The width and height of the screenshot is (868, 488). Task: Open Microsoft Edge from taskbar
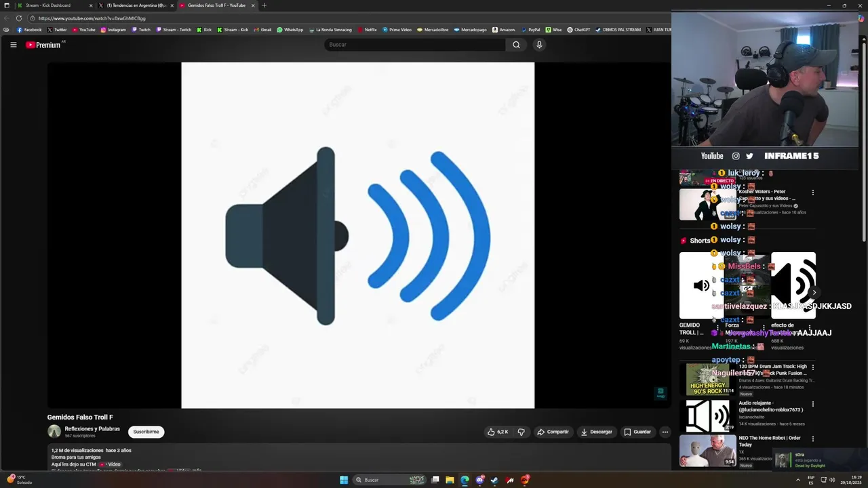tap(465, 480)
